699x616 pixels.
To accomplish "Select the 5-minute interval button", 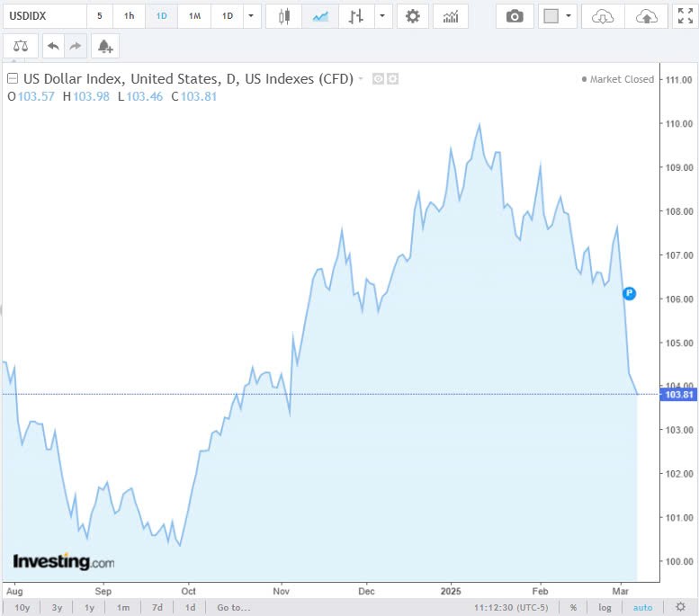I will [x=100, y=16].
